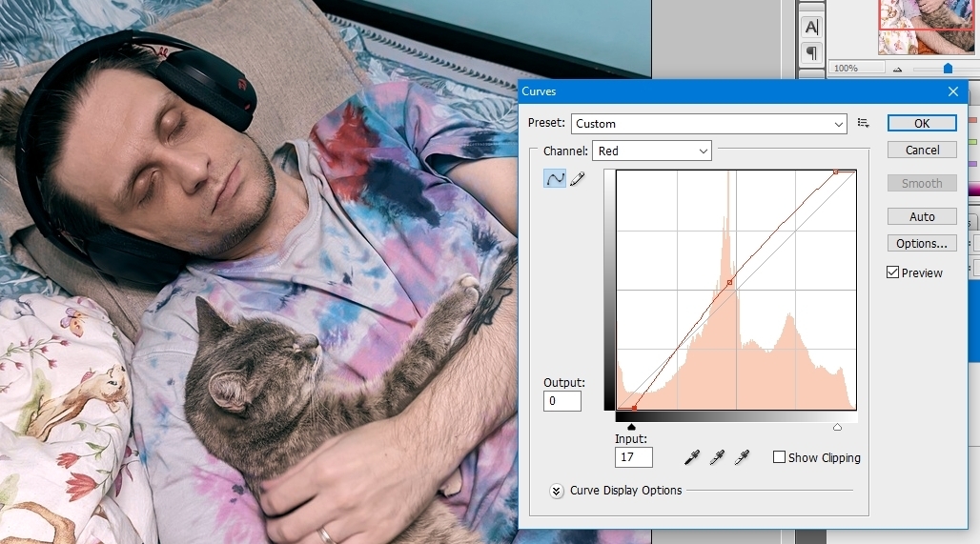The width and height of the screenshot is (980, 544).
Task: Confirm curves with OK button
Action: pyautogui.click(x=922, y=123)
